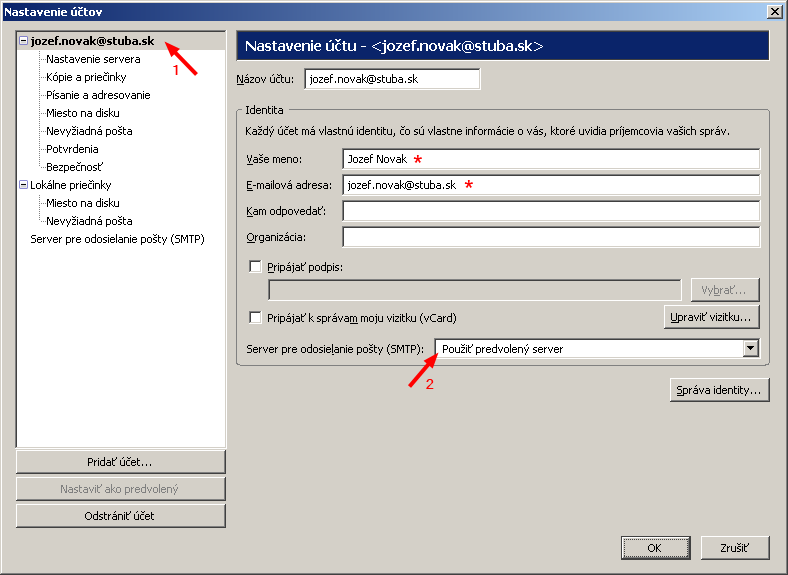Open Server pre odosielanie pošty (SMTP)
The width and height of the screenshot is (788, 575).
tap(117, 239)
